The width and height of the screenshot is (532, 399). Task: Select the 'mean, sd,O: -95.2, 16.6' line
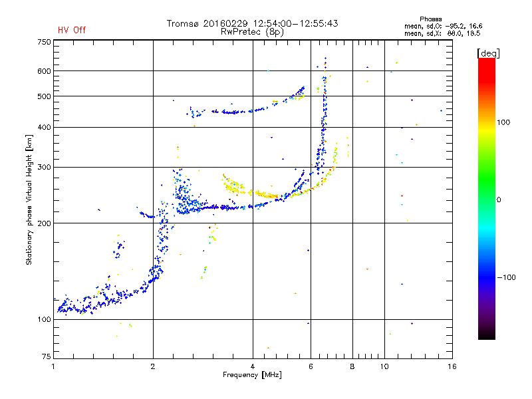point(443,26)
